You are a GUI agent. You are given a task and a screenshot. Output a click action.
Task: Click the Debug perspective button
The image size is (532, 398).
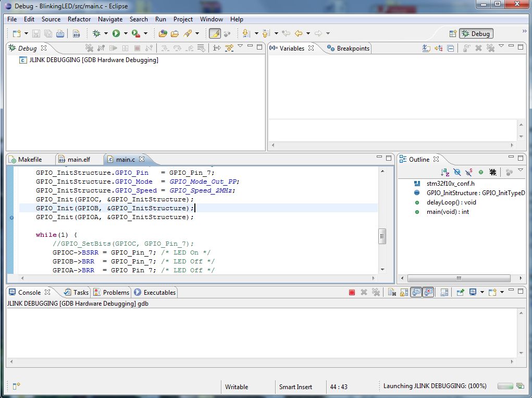coord(475,33)
